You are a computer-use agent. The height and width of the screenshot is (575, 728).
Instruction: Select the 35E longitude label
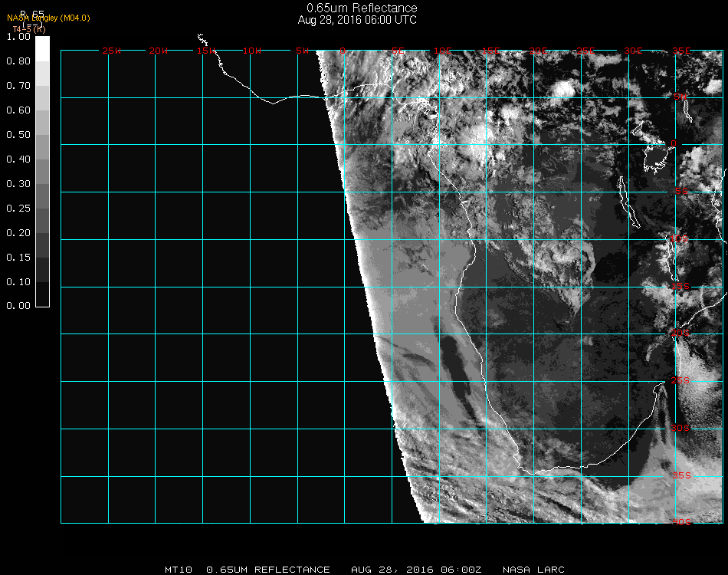tap(681, 51)
